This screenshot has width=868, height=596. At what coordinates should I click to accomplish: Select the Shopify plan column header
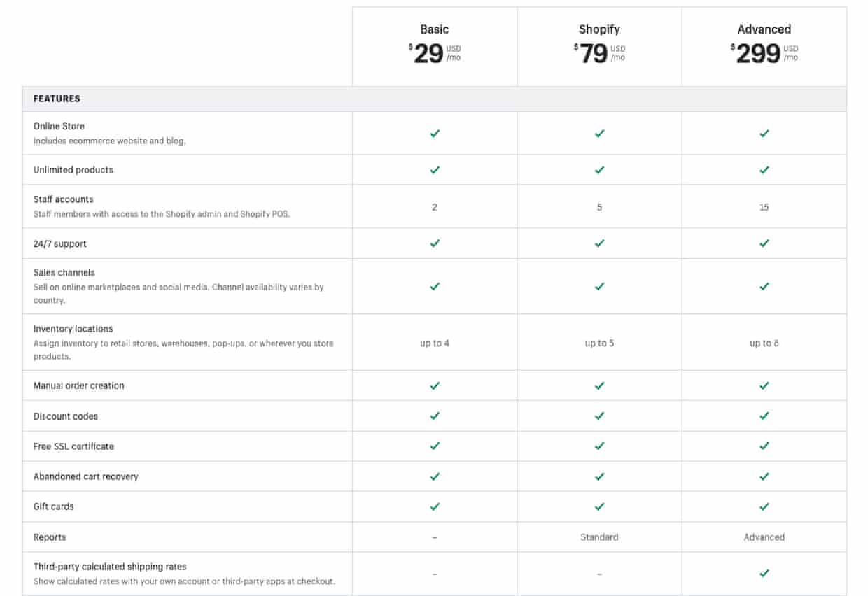click(599, 29)
